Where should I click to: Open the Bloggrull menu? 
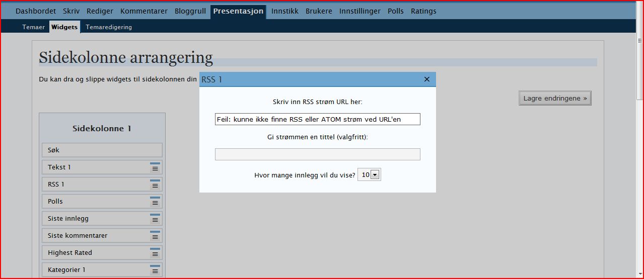point(190,11)
